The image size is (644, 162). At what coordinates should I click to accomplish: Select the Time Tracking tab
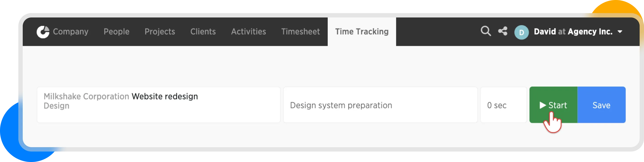click(x=362, y=32)
